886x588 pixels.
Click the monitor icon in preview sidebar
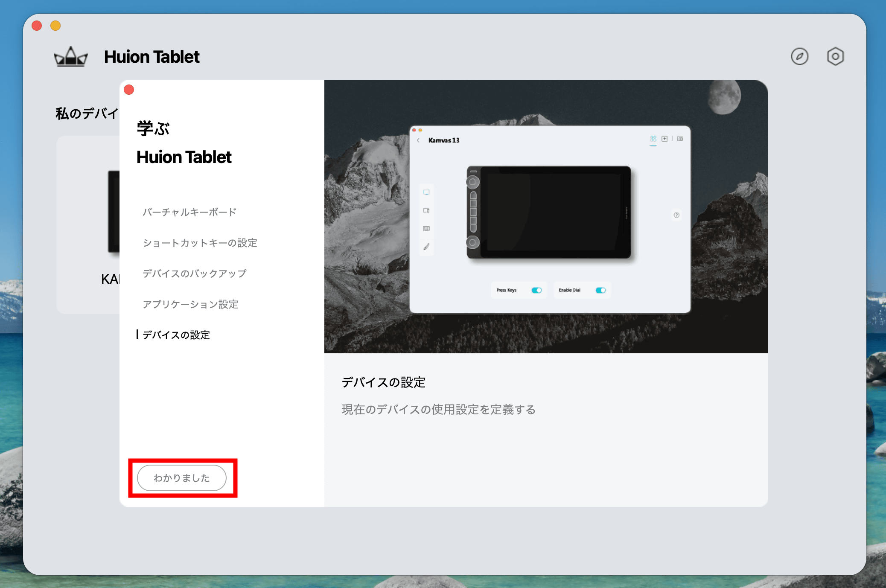pos(426,192)
